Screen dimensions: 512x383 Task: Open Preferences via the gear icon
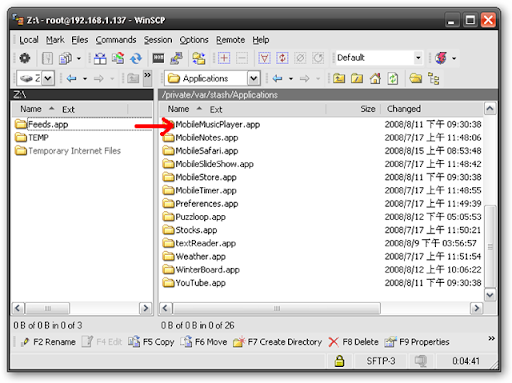click(25, 58)
